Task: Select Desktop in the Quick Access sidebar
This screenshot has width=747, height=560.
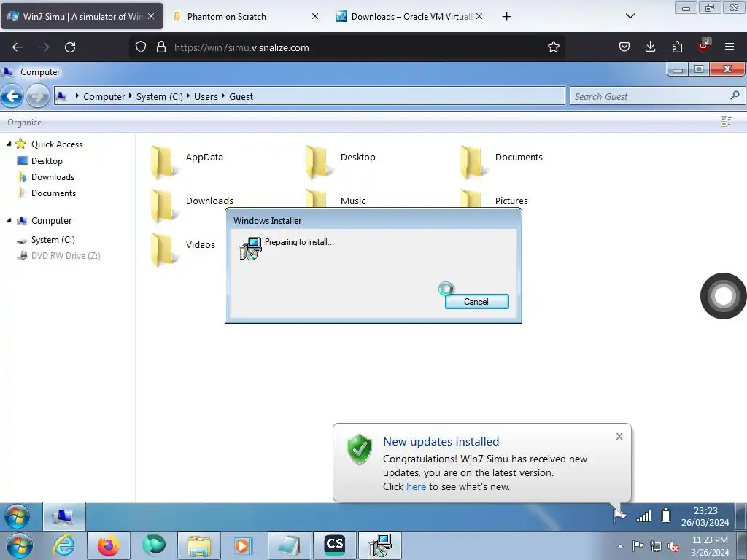Action: [x=47, y=161]
